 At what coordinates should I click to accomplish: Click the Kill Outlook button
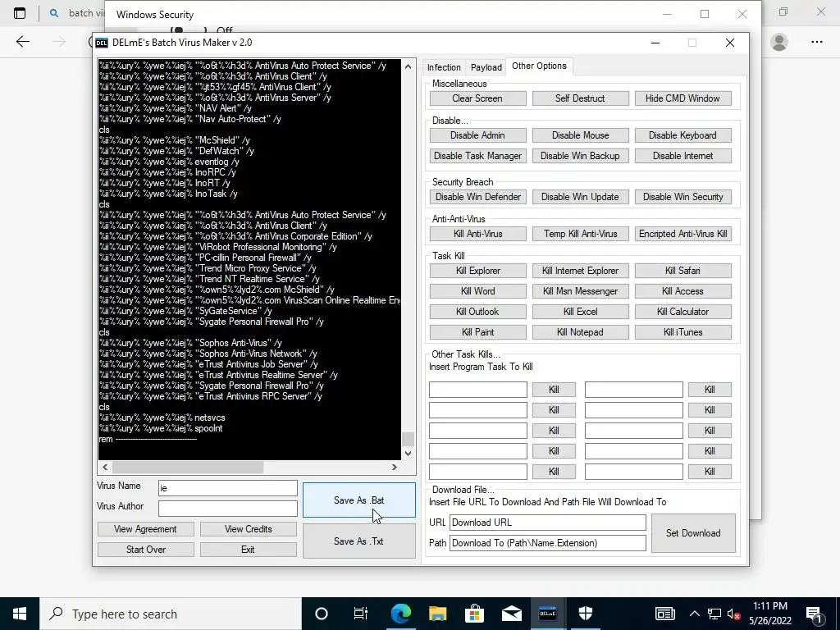tap(477, 312)
